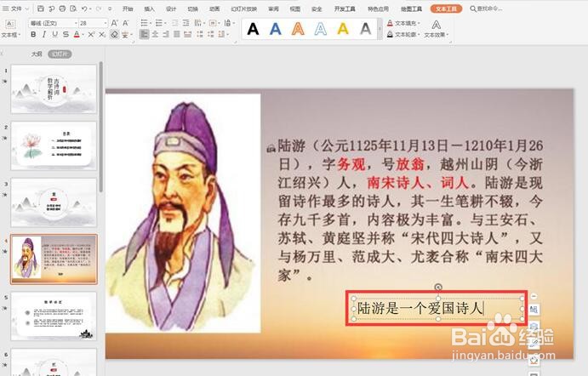The image size is (588, 376).
Task: Click the portrait image of 陆游
Action: [x=183, y=213]
